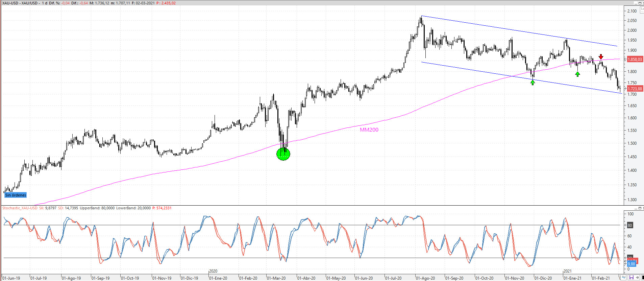The image size is (644, 281).
Task: Click the 'Sin órdenes' blue label
Action: (16, 195)
